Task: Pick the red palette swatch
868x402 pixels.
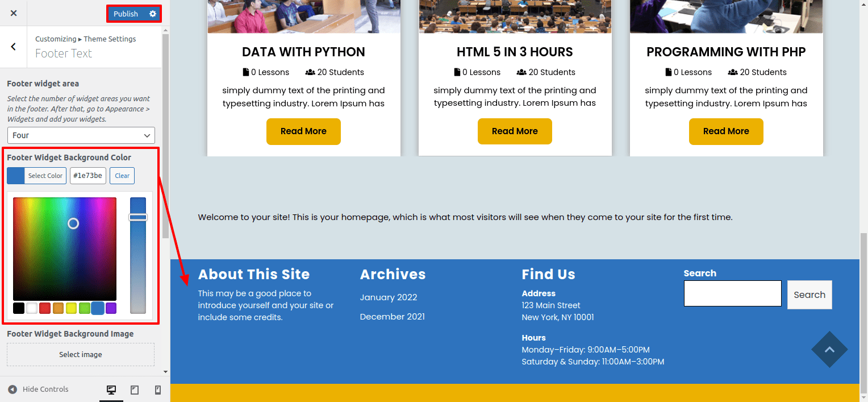Action: [45, 308]
